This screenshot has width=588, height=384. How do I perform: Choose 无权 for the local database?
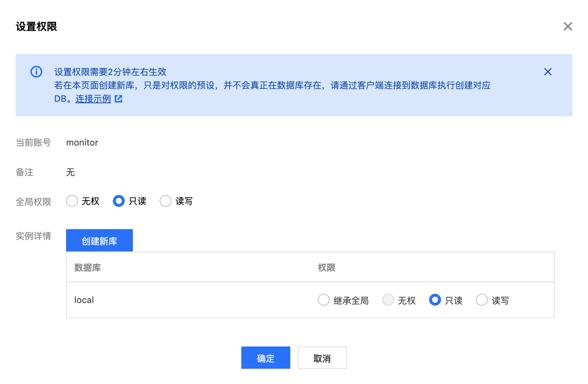pos(388,300)
